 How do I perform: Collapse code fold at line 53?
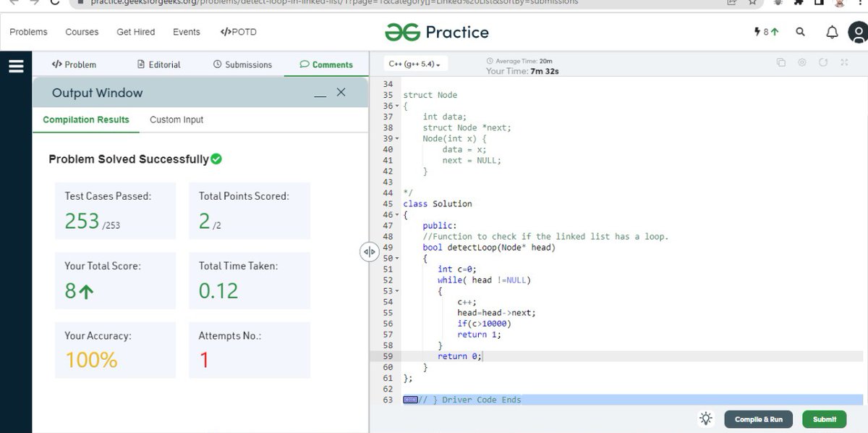click(x=396, y=291)
